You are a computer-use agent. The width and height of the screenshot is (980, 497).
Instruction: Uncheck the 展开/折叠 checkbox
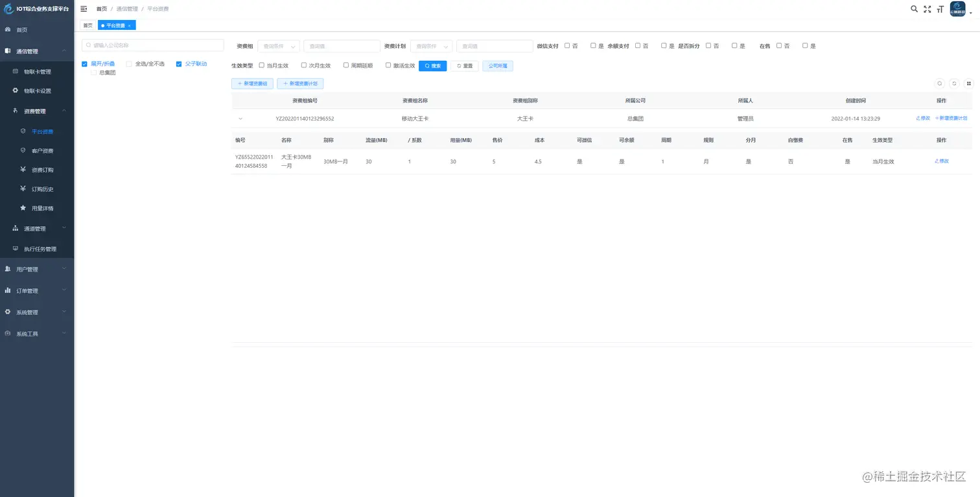(85, 64)
